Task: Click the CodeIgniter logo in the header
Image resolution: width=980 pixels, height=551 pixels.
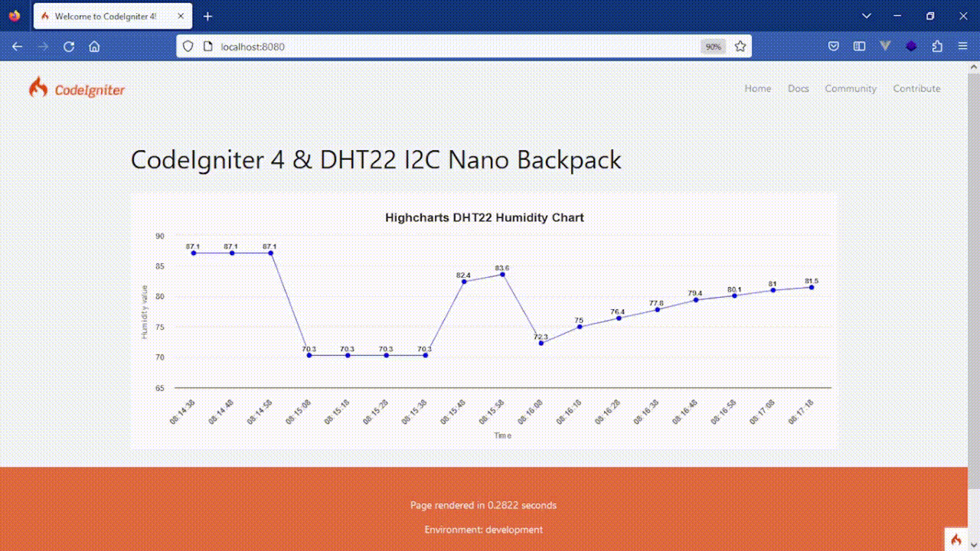Action: click(x=77, y=88)
